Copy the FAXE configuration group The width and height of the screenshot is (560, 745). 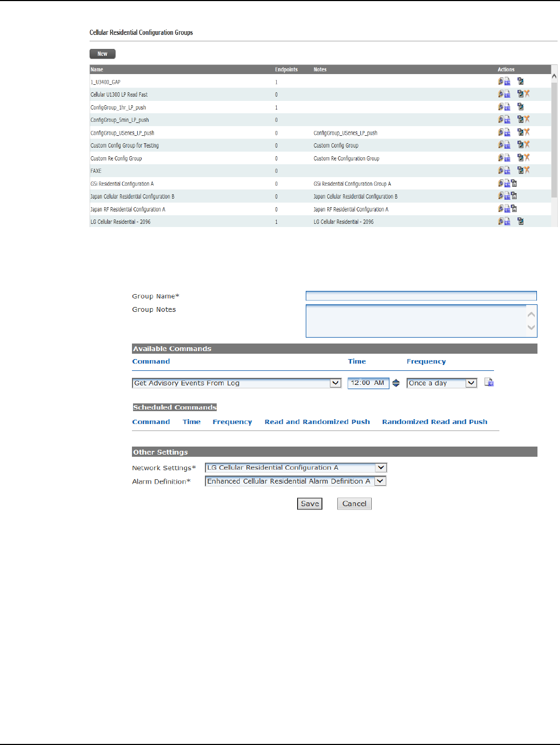click(507, 170)
